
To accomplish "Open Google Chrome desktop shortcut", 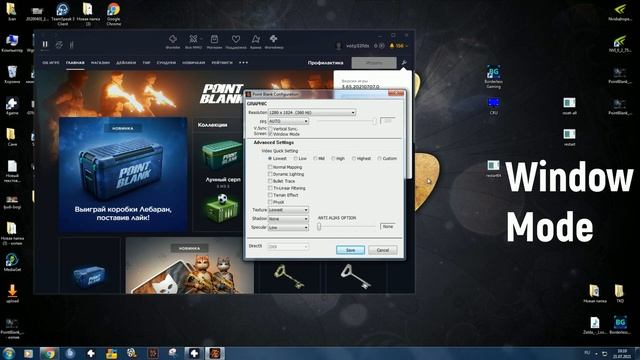I will (113, 13).
